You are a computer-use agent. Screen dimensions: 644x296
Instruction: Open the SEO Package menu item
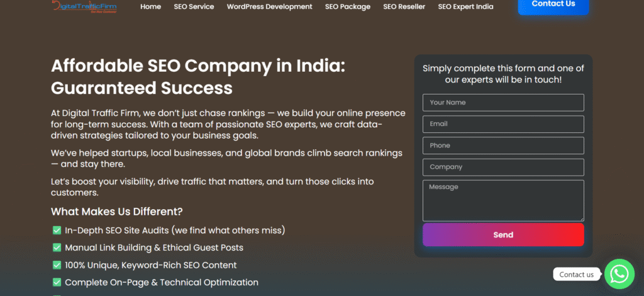coord(347,7)
